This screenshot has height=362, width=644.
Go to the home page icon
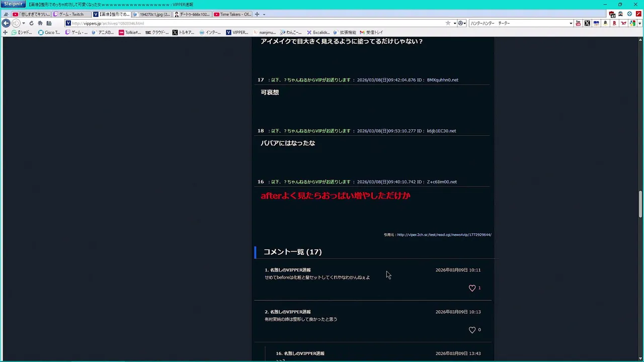click(x=40, y=23)
